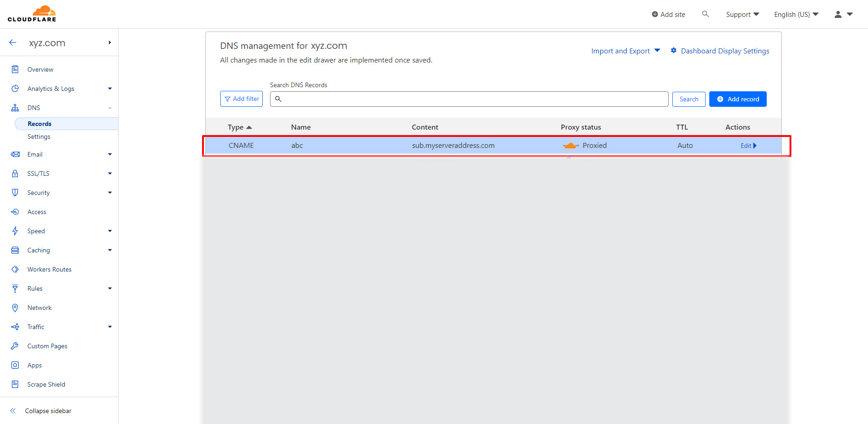Image resolution: width=868 pixels, height=424 pixels.
Task: Click Edit on the CNAME record
Action: pos(748,146)
